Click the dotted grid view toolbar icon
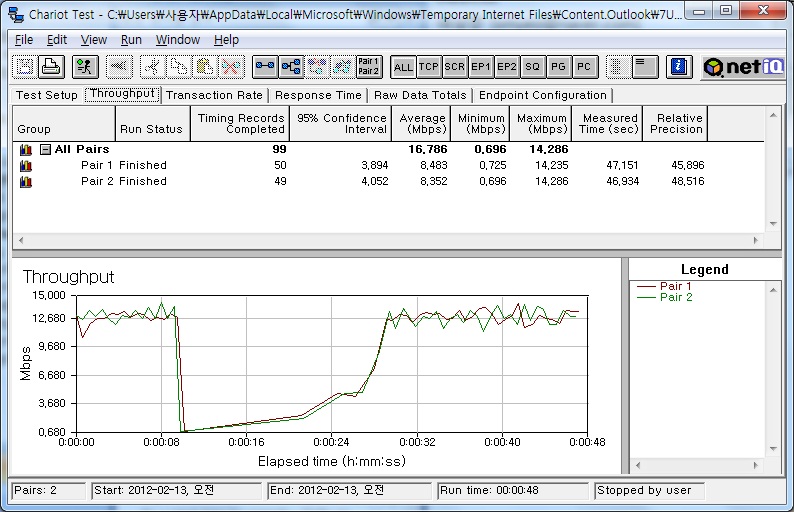Viewport: 794px width, 512px height. pos(617,67)
